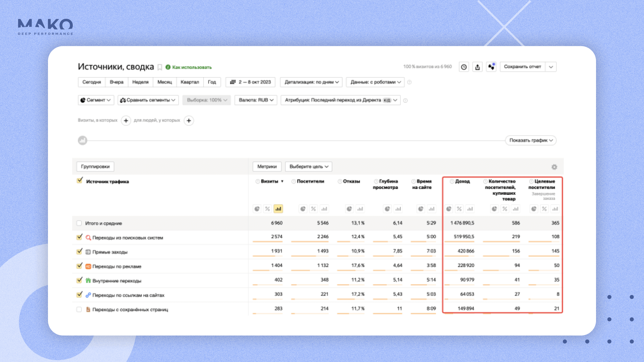Select the Квартал period tab
The height and width of the screenshot is (362, 644).
pyautogui.click(x=190, y=82)
